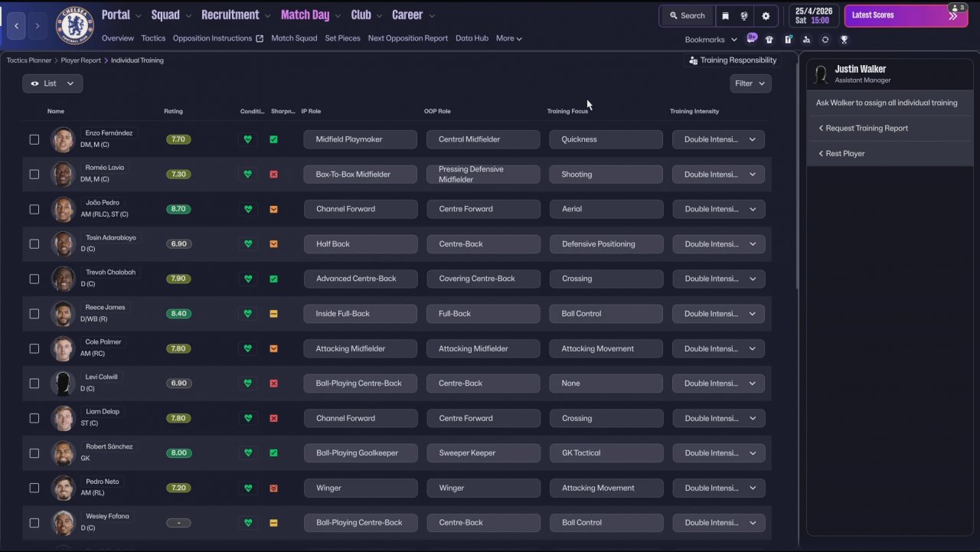Click the user count badge icon
The width and height of the screenshot is (980, 552).
[x=957, y=8]
